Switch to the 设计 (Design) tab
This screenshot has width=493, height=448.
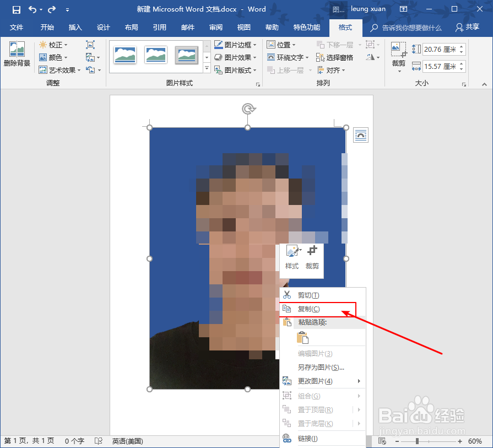104,28
